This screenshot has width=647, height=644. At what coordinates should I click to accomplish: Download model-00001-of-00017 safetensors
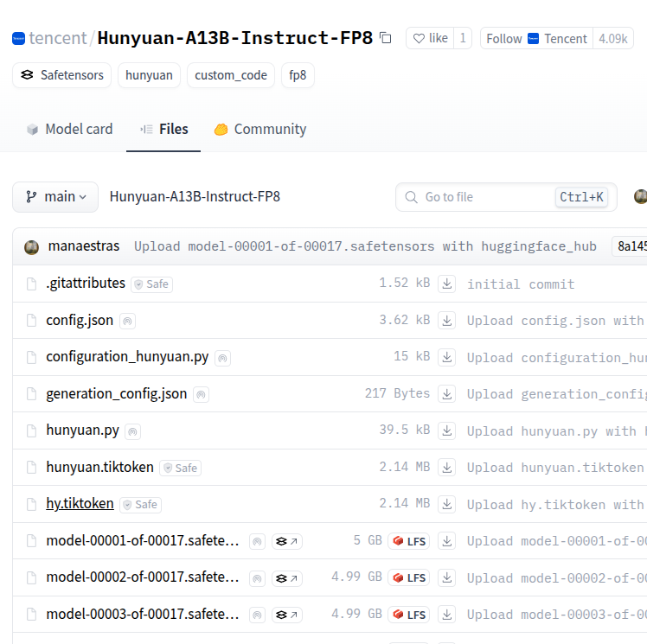[x=447, y=540]
